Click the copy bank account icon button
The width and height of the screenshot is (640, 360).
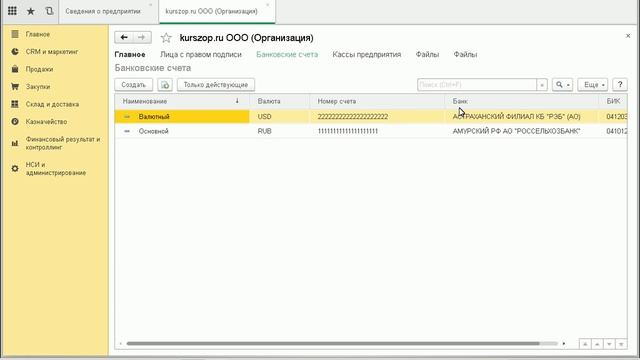pyautogui.click(x=165, y=85)
